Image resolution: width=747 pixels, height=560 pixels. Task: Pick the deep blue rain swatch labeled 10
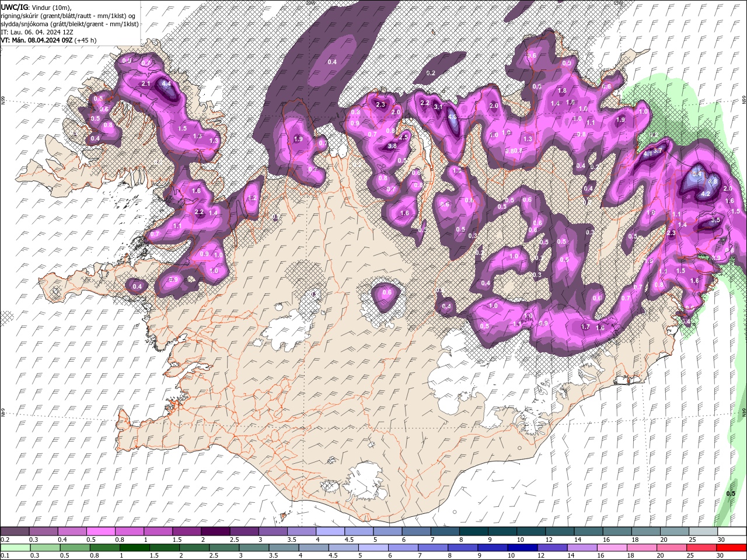(522, 548)
